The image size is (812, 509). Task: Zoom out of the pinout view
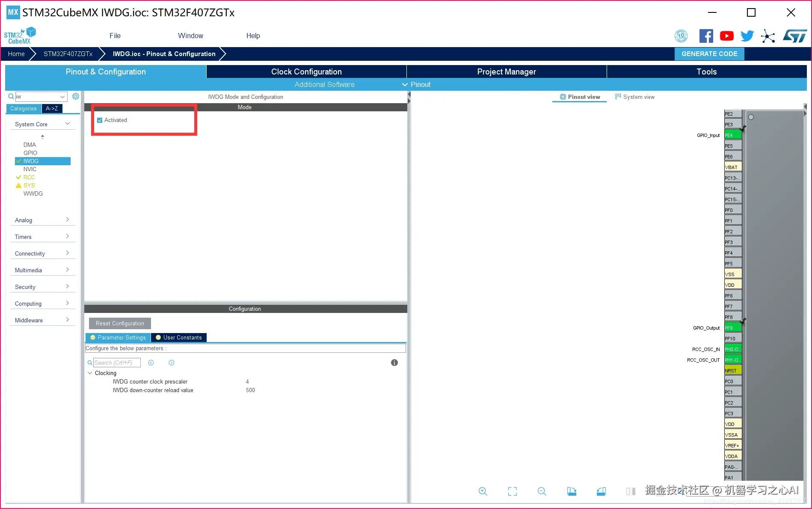click(542, 491)
